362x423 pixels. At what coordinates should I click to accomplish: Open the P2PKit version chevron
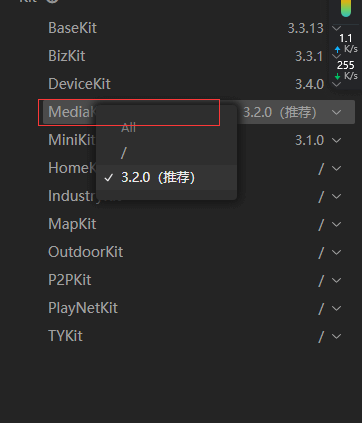pos(337,280)
